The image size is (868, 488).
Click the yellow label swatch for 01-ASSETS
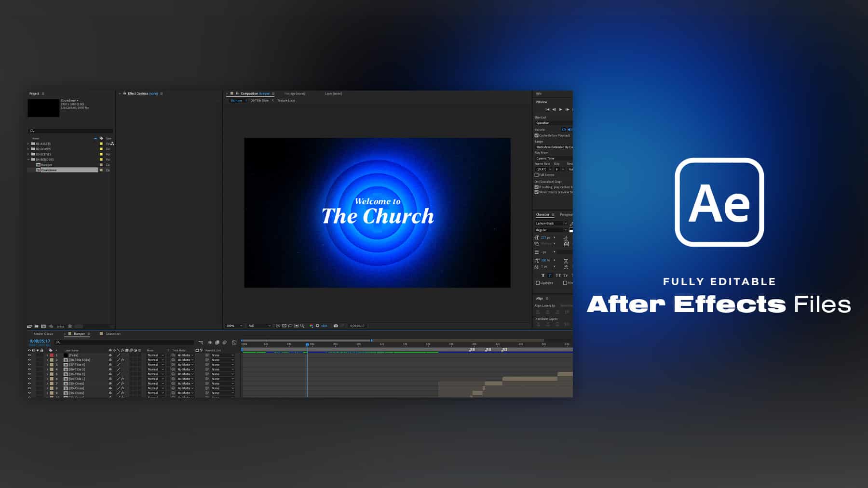click(x=101, y=144)
